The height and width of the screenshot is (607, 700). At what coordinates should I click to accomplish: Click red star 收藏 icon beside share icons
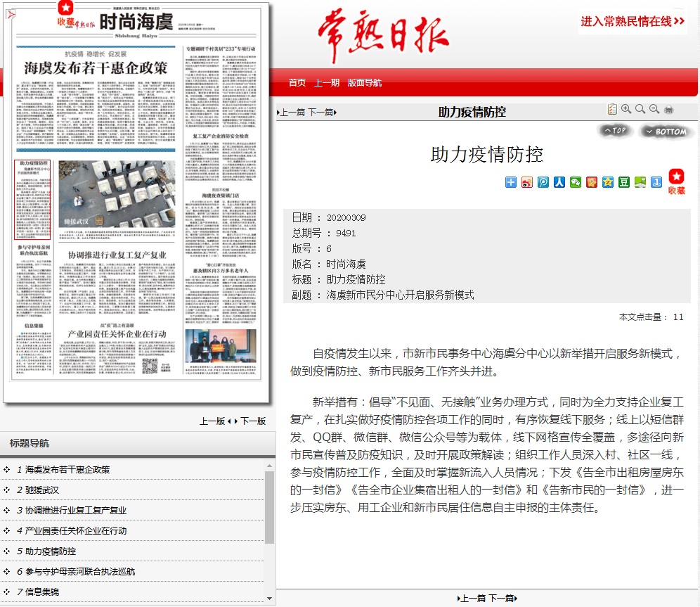676,181
